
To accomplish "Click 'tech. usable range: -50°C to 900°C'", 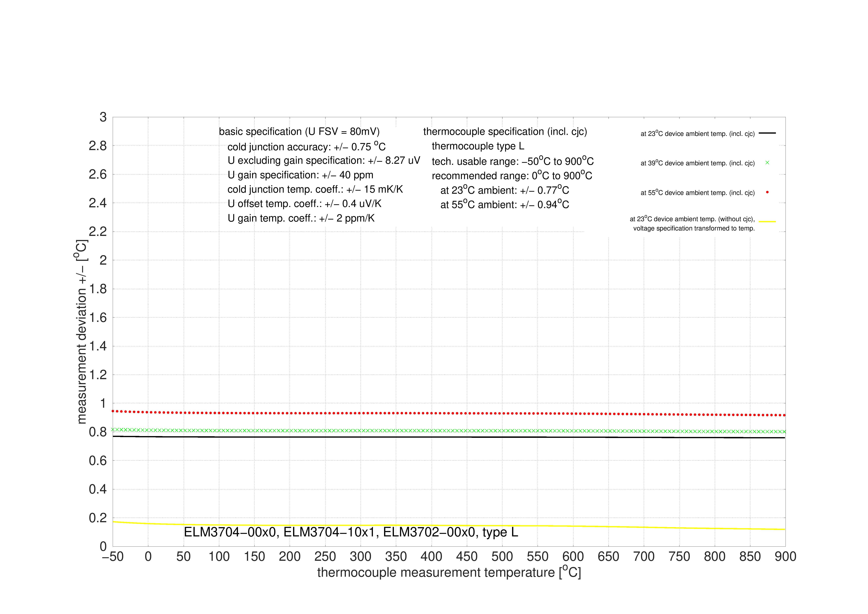I will 513,161.
